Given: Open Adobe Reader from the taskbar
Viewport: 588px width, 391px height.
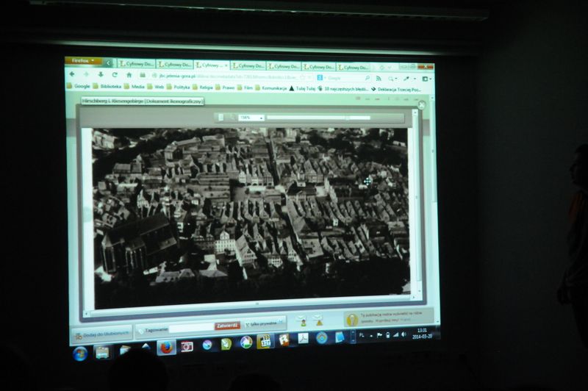Looking at the screenshot, I should click(x=303, y=339).
